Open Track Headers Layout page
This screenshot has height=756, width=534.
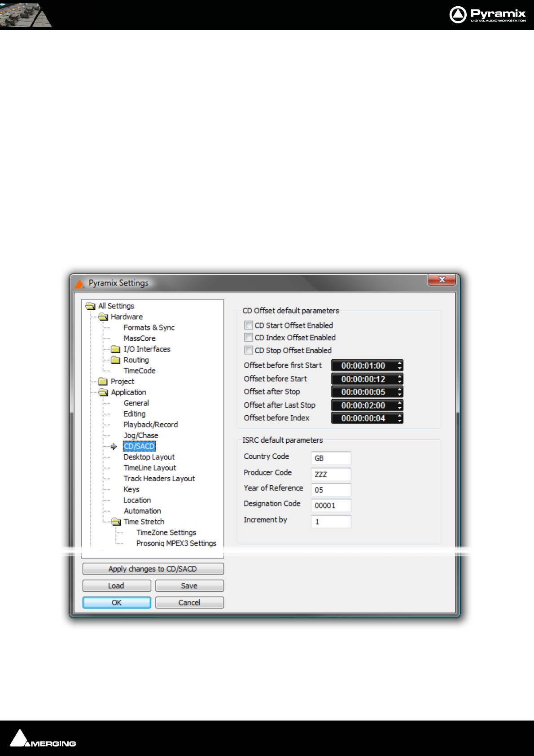point(159,479)
